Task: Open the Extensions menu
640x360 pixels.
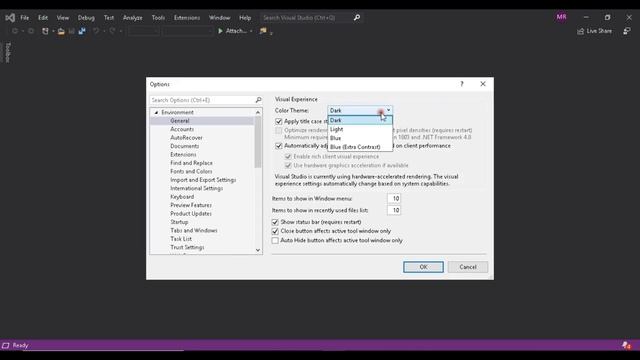Action: pos(187,18)
